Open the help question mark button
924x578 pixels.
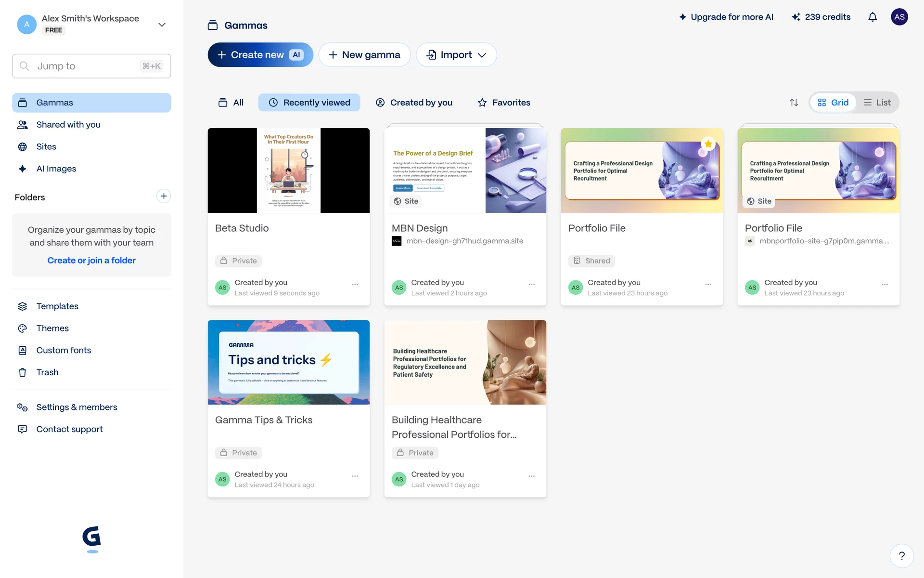901,556
